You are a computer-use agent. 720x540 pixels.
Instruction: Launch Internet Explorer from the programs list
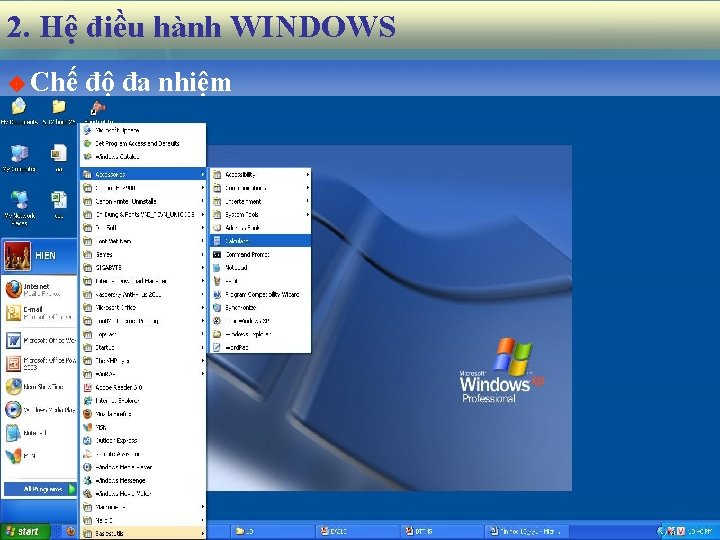click(143, 400)
